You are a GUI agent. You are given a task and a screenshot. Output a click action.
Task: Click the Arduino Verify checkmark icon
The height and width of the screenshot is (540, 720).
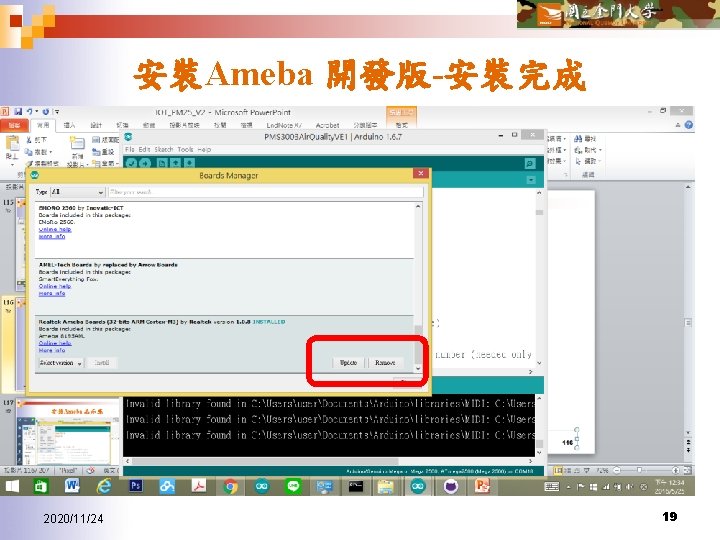tap(131, 163)
